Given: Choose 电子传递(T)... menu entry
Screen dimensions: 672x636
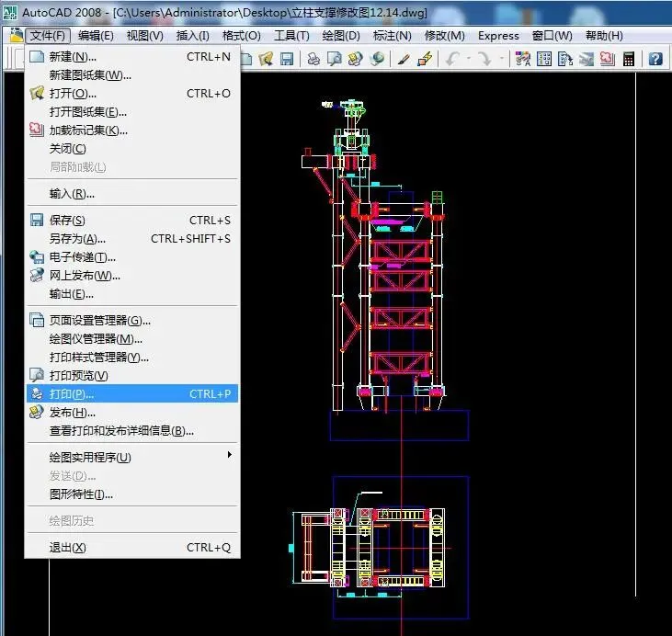Looking at the screenshot, I should point(132,257).
